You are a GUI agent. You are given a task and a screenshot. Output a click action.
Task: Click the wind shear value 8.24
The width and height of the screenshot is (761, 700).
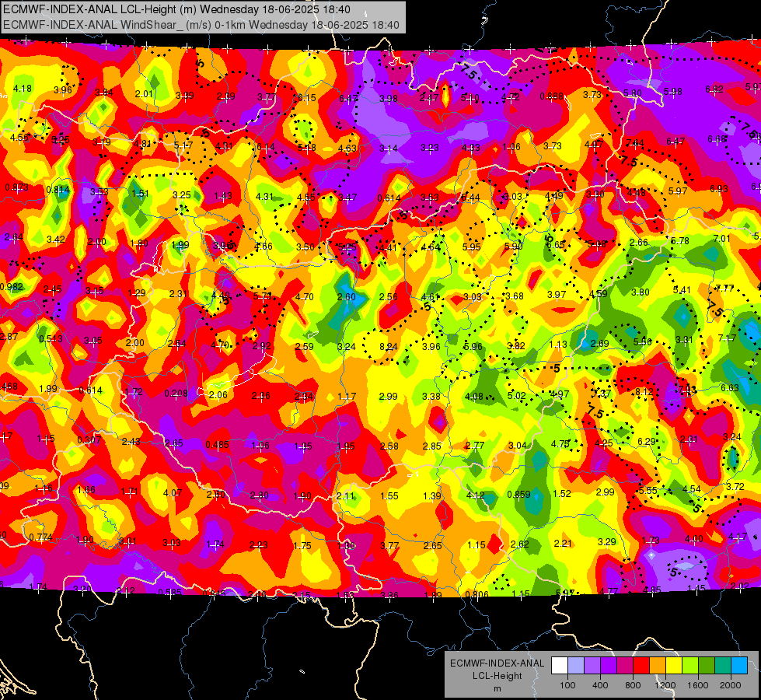(x=388, y=346)
